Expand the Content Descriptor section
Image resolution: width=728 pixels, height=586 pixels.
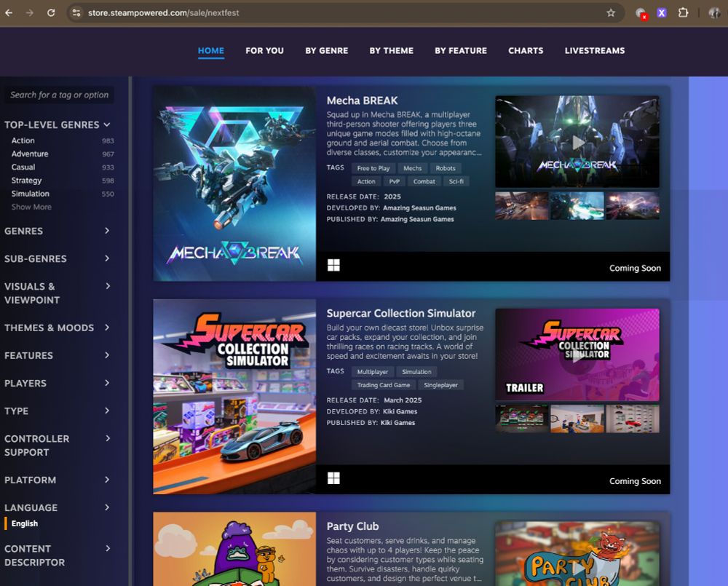(x=57, y=555)
